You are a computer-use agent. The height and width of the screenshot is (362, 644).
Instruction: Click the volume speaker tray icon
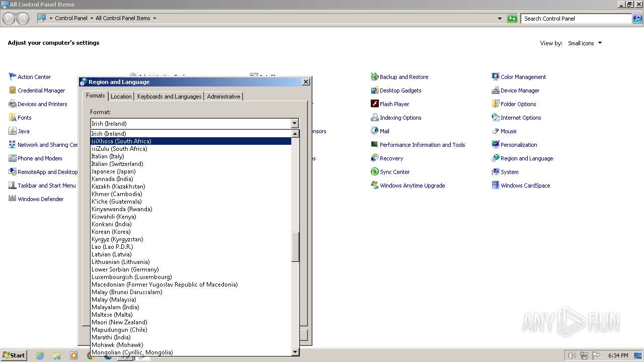(x=572, y=355)
